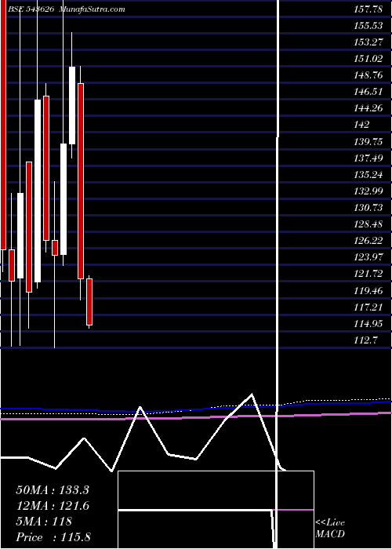
Task: Click the 132.99 price axis label
Action: 368,191
